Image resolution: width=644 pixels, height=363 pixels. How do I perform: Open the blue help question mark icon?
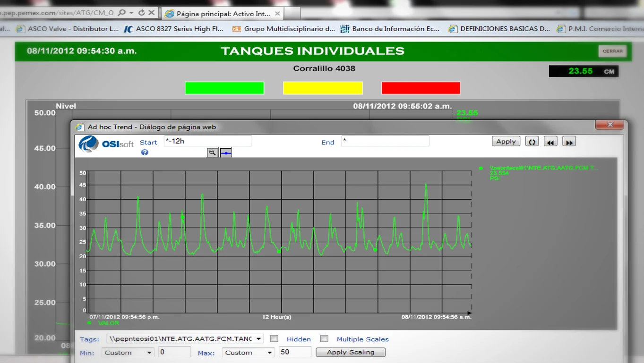pyautogui.click(x=145, y=152)
